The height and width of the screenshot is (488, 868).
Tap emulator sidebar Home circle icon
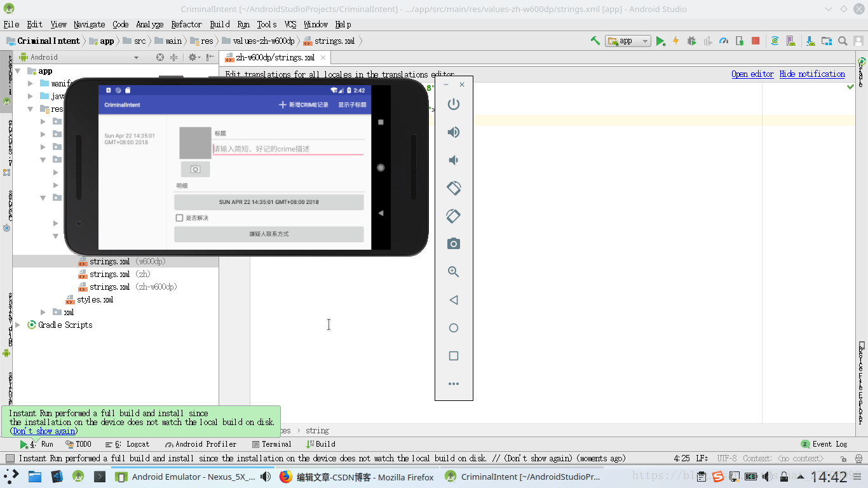tap(454, 328)
